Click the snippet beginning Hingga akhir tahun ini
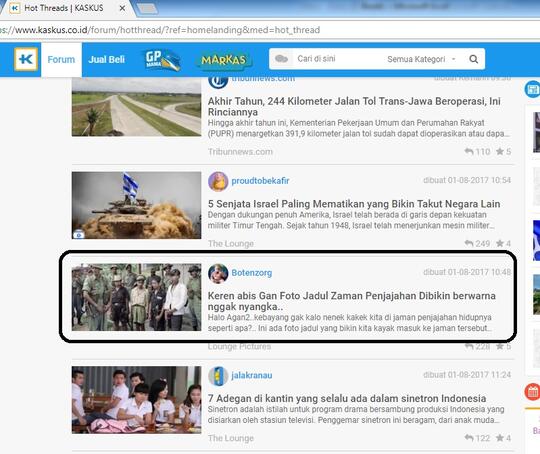 pyautogui.click(x=359, y=128)
